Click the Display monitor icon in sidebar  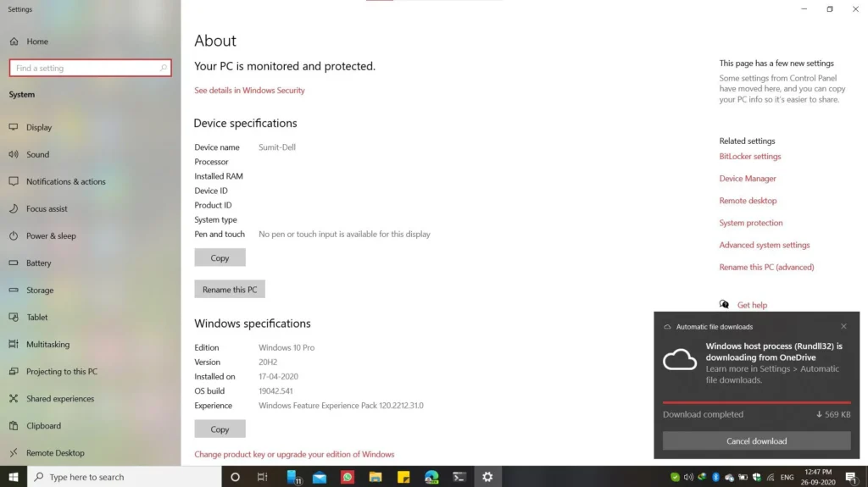(x=14, y=127)
